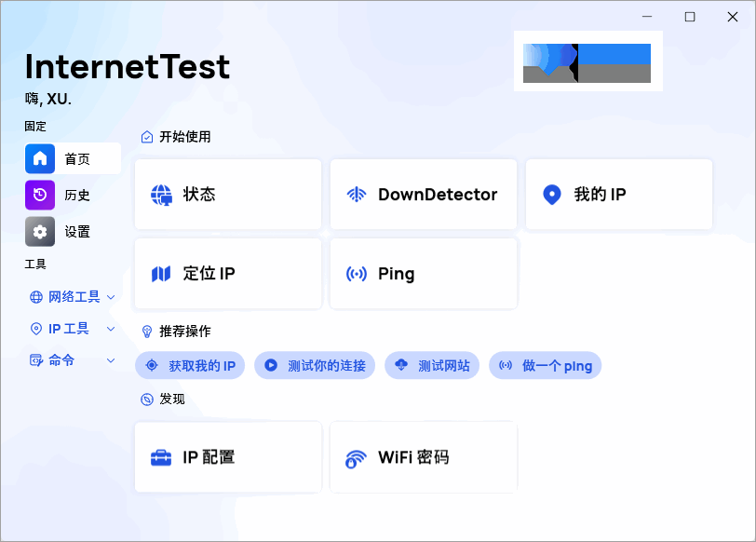Image resolution: width=756 pixels, height=542 pixels.
Task: Click the toolbox icon on IP 配置
Action: pos(161,457)
